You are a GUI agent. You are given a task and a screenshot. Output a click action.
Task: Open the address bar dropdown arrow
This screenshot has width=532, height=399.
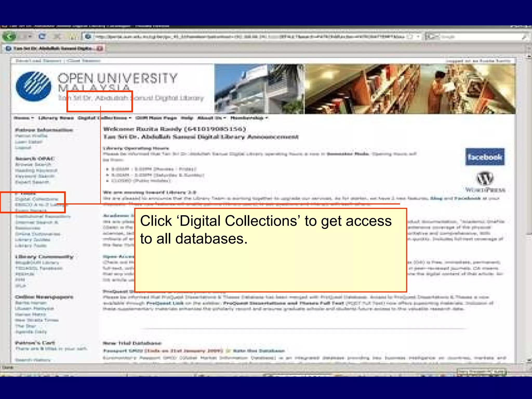[x=418, y=37]
